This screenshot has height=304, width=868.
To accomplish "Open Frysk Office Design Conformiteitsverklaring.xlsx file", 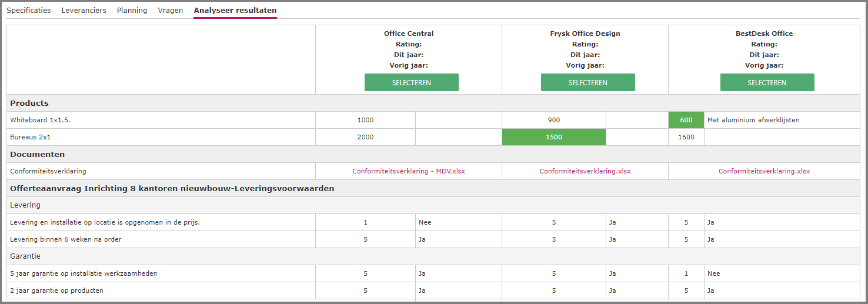I will click(585, 171).
